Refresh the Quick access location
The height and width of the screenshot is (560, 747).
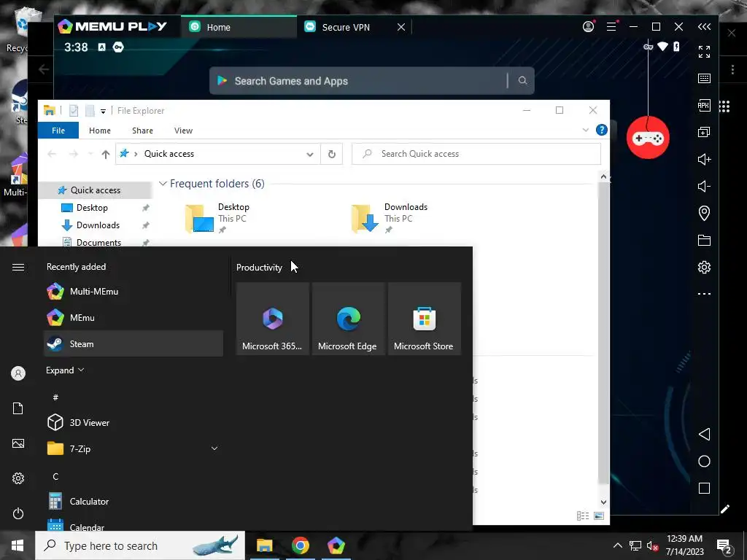[x=332, y=154]
